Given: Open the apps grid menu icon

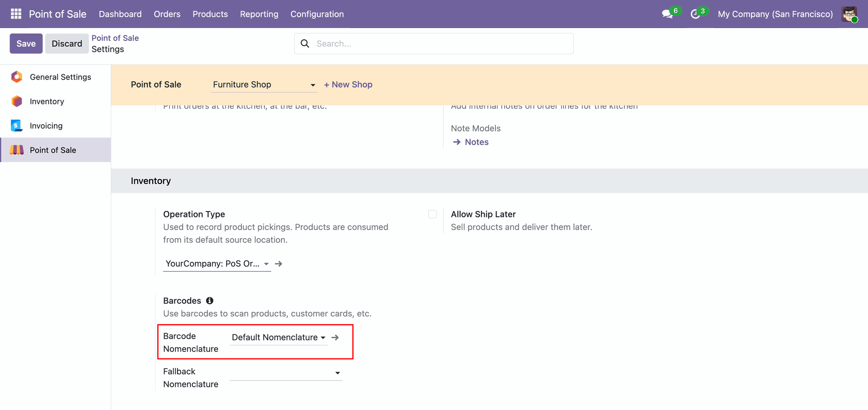Looking at the screenshot, I should [x=16, y=14].
